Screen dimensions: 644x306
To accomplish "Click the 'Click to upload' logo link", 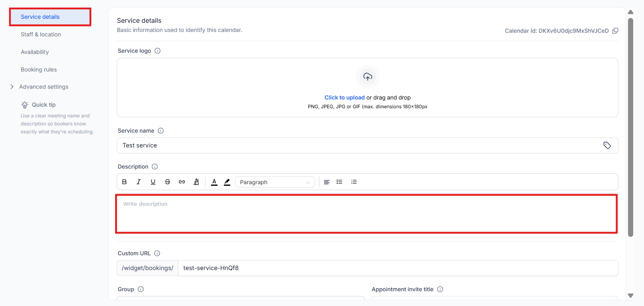I will (x=344, y=97).
